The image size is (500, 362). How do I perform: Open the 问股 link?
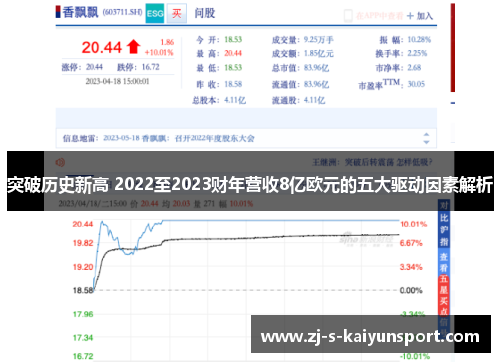[x=205, y=13]
